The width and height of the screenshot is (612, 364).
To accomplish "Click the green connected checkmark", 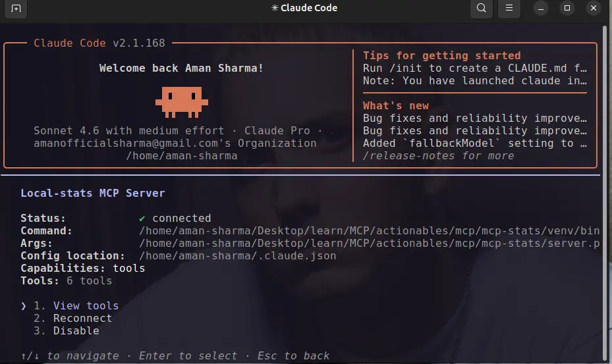I will pos(142,219).
